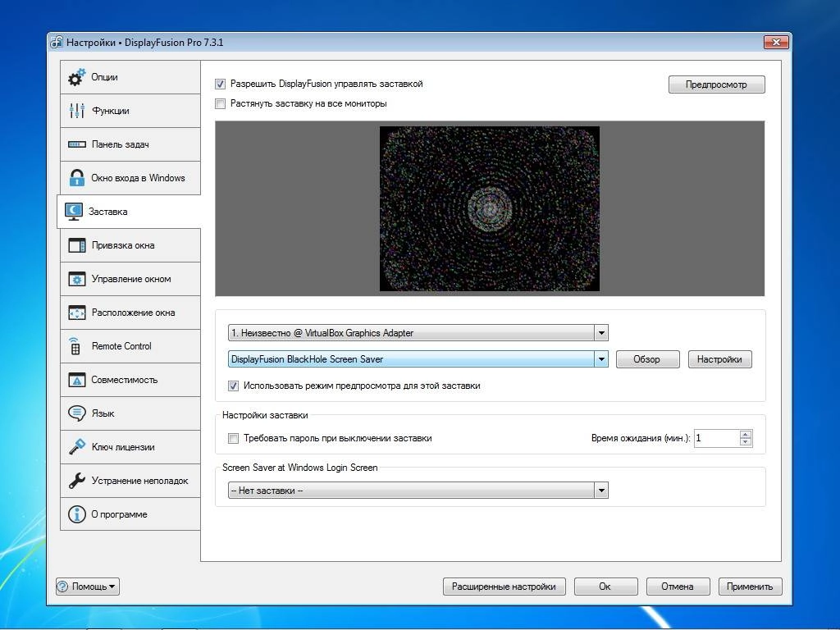Click the window snap icon for Привязка окна
840x630 pixels.
76,245
